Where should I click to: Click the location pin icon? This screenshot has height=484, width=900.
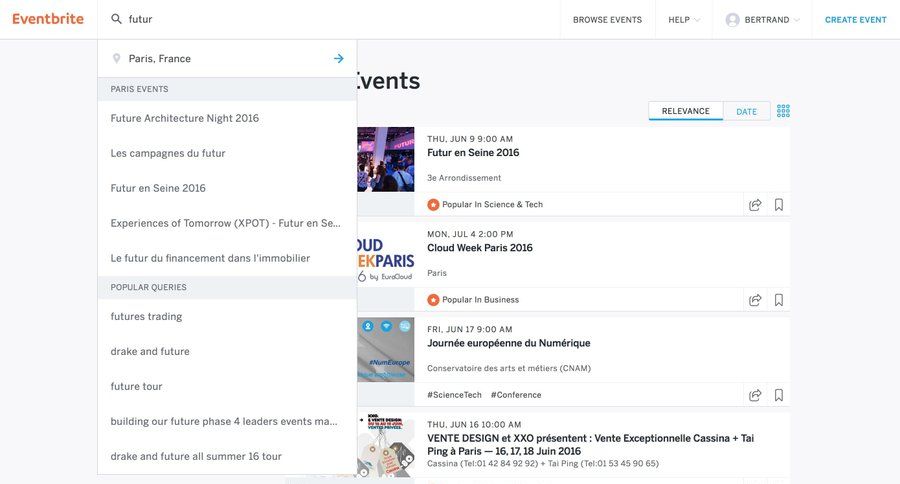[x=117, y=59]
